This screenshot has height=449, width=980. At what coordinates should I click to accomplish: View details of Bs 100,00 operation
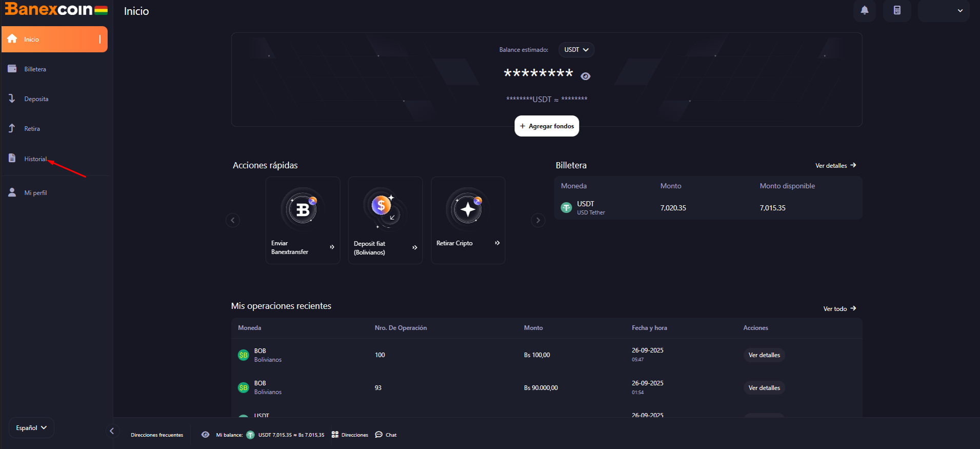pyautogui.click(x=764, y=355)
